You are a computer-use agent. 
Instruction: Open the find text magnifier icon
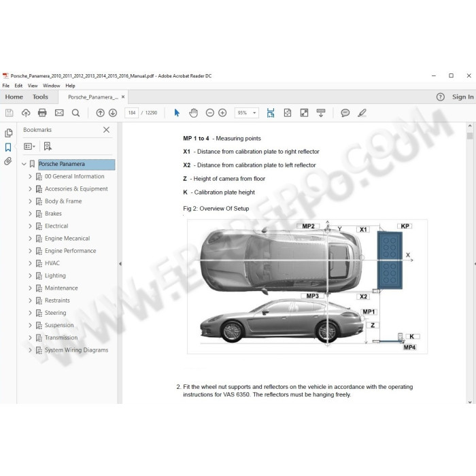[x=75, y=113]
